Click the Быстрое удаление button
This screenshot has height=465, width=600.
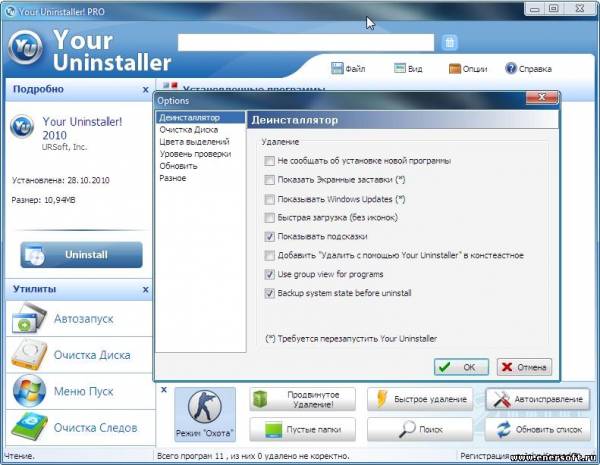point(420,399)
